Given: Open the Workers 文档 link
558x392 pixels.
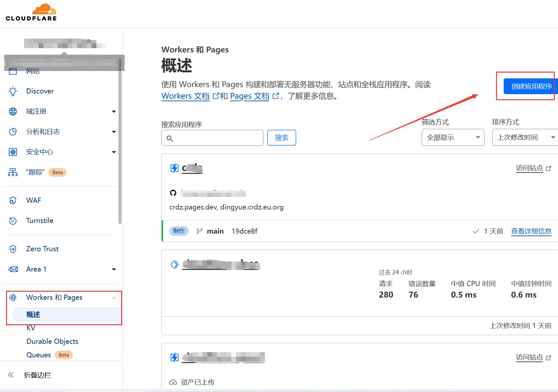Looking at the screenshot, I should tap(185, 96).
